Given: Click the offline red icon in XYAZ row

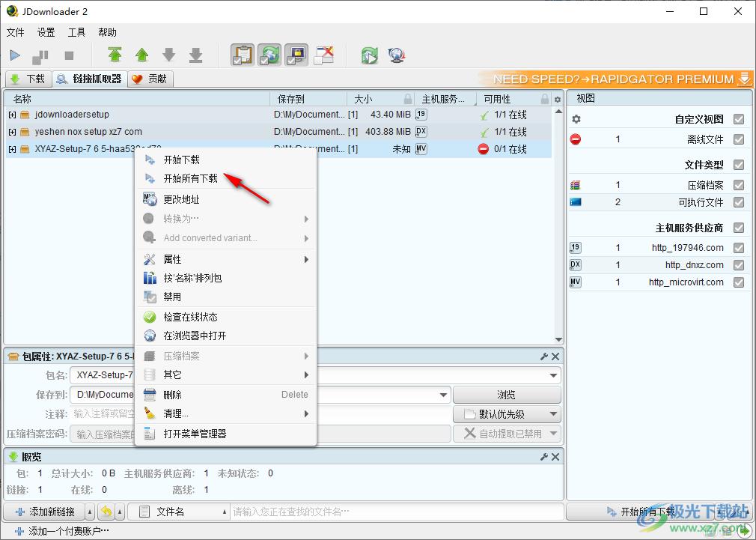Looking at the screenshot, I should click(483, 149).
